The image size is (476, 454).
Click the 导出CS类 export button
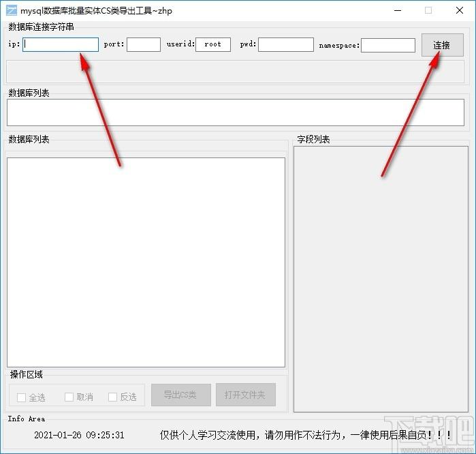click(x=181, y=395)
